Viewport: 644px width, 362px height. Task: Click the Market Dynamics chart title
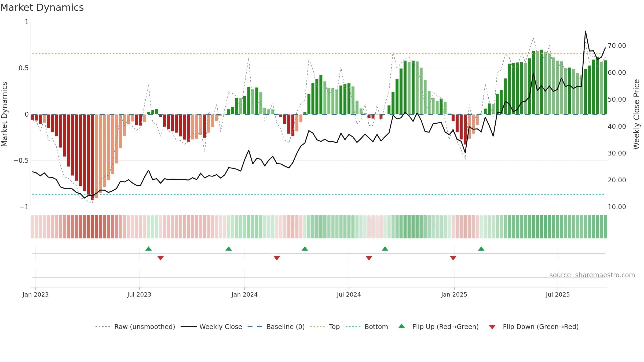42,8
